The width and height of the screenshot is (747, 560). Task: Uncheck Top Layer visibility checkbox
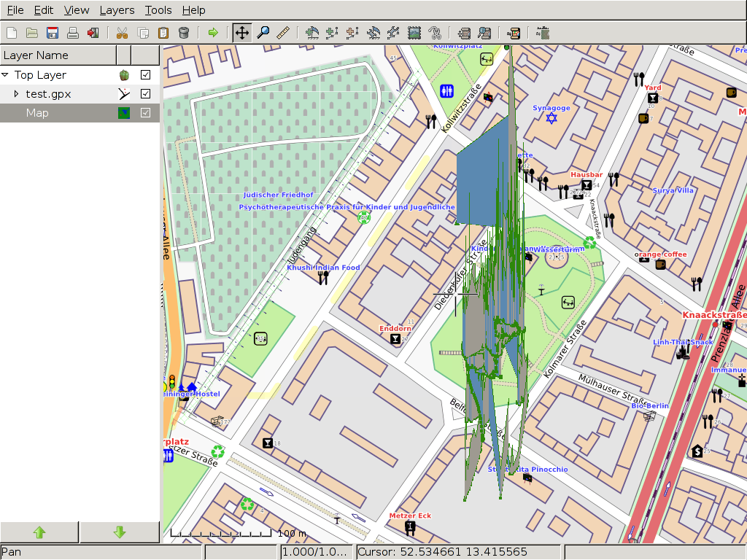click(146, 74)
